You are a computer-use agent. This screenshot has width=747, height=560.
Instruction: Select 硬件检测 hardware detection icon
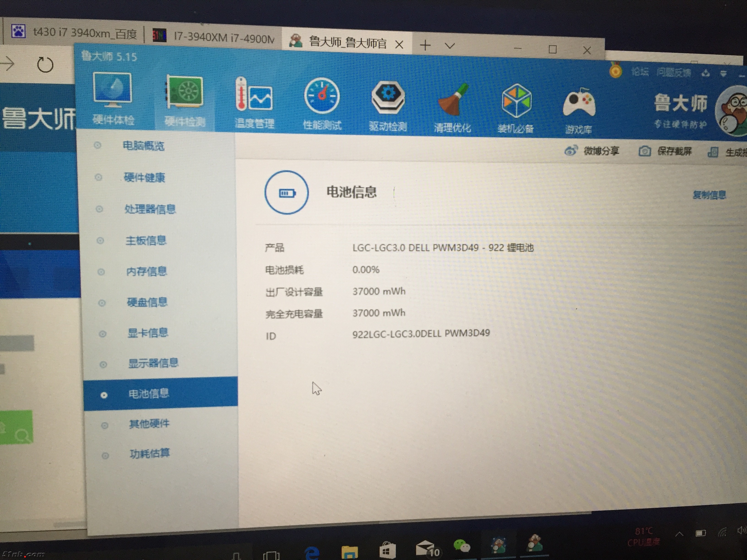tap(185, 101)
